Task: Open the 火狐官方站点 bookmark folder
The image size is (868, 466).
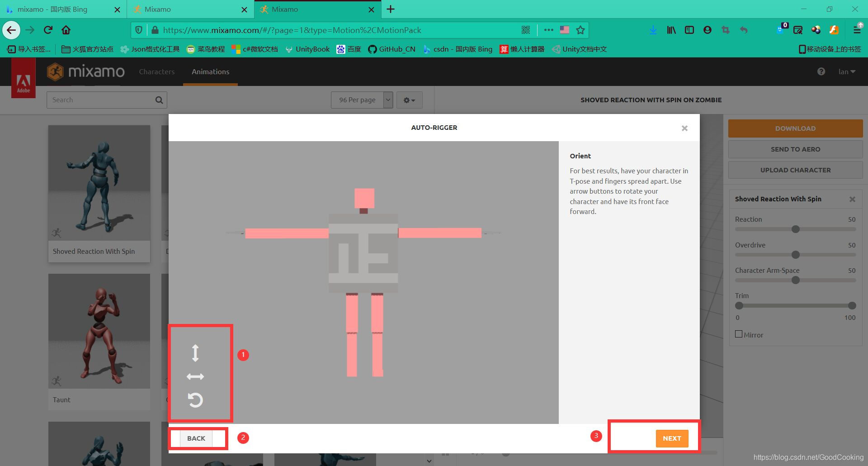Action: point(87,49)
